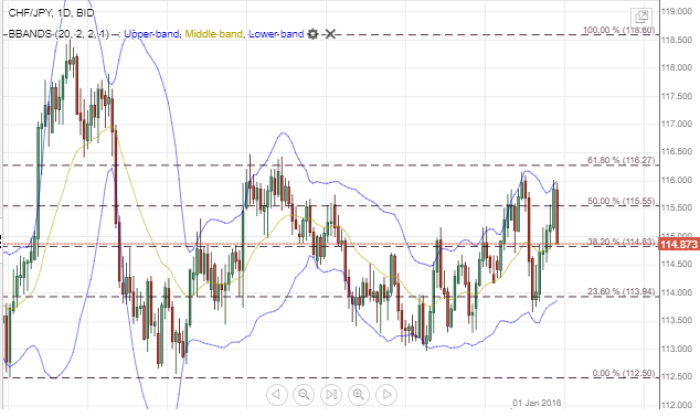Jump to latest bar button
This screenshot has width=700, height=417.
(x=331, y=394)
